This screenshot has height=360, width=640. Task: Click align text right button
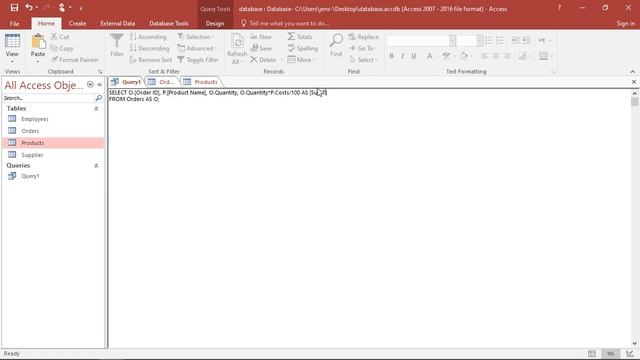pos(507,56)
